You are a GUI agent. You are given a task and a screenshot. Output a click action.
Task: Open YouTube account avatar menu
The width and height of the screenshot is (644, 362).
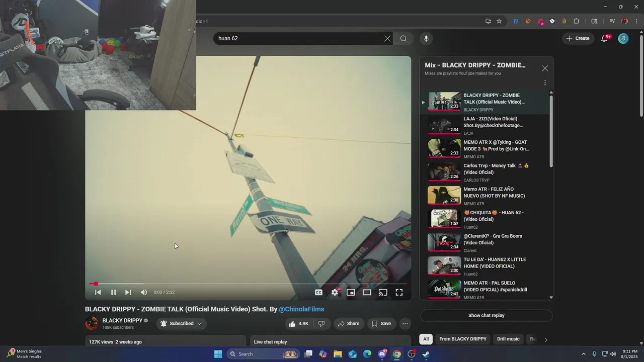623,39
